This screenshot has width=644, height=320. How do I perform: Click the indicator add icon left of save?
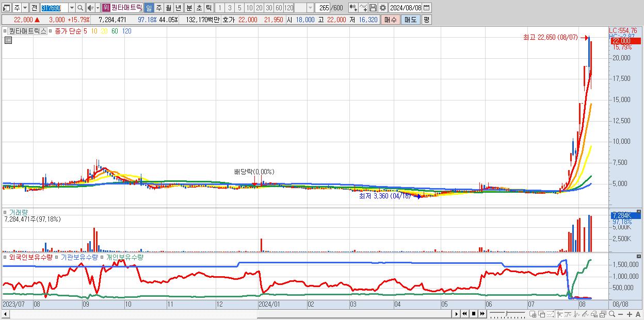(x=353, y=8)
